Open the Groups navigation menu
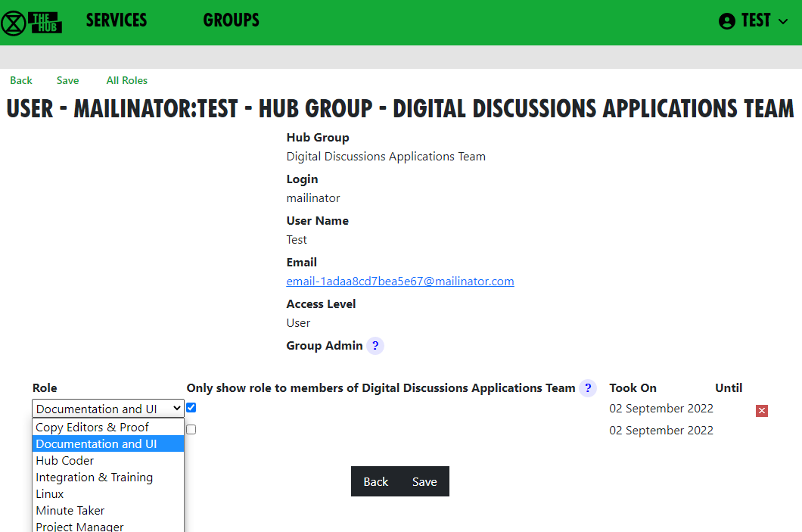The height and width of the screenshot is (532, 802). [x=232, y=20]
